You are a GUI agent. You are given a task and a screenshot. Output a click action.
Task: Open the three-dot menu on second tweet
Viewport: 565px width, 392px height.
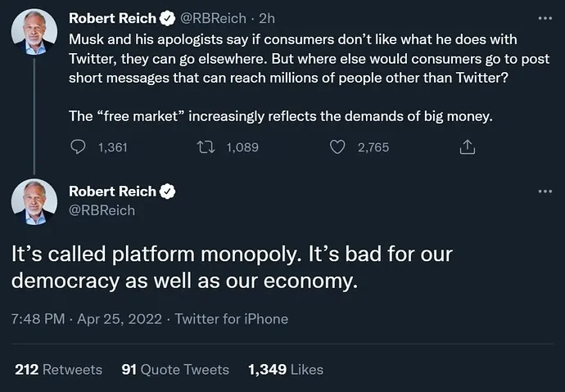(545, 191)
